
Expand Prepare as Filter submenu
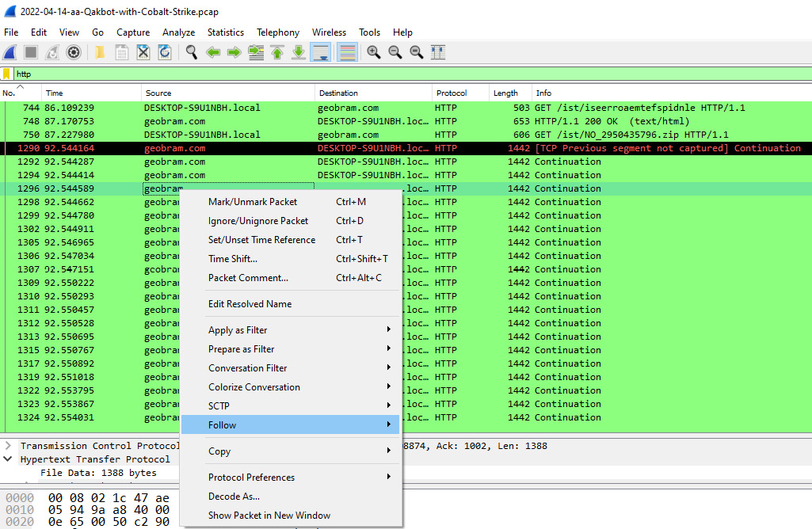click(291, 349)
